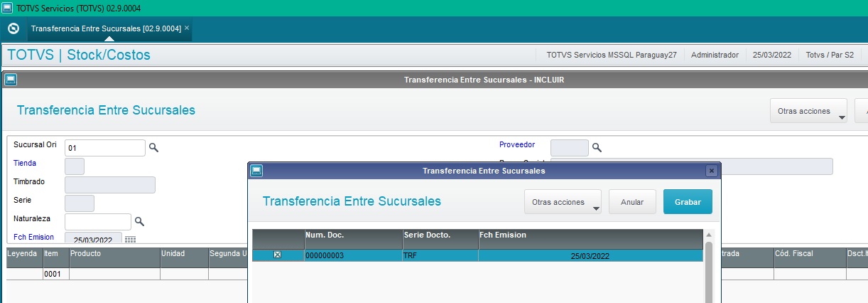Click the Anular button
Screen dimensions: 868x303
coord(632,202)
